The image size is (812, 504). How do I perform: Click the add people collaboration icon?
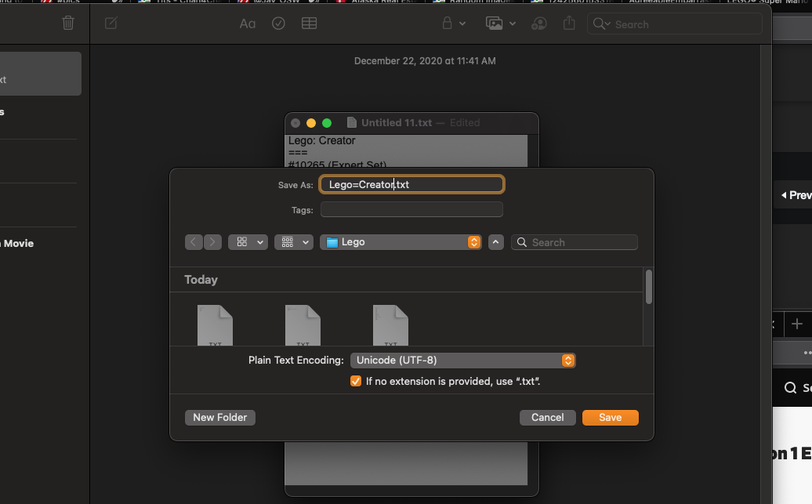point(539,24)
